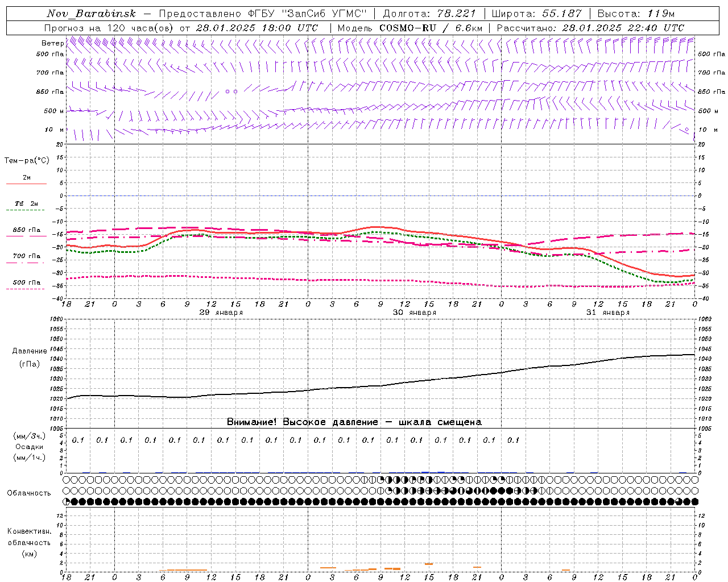Click the '500 гПа' temperature legend entry
728x582 pixels.
point(27,282)
